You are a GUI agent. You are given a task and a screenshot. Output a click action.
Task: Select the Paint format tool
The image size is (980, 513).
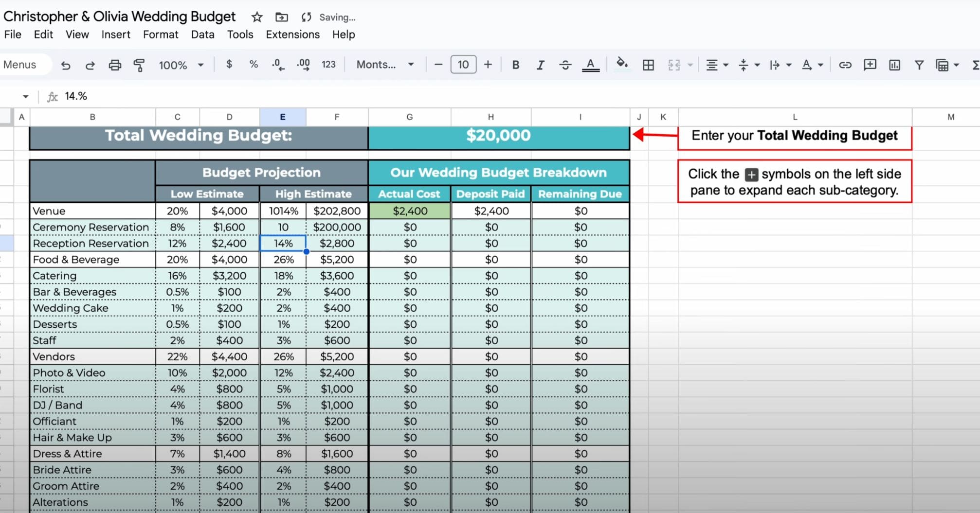coord(139,65)
